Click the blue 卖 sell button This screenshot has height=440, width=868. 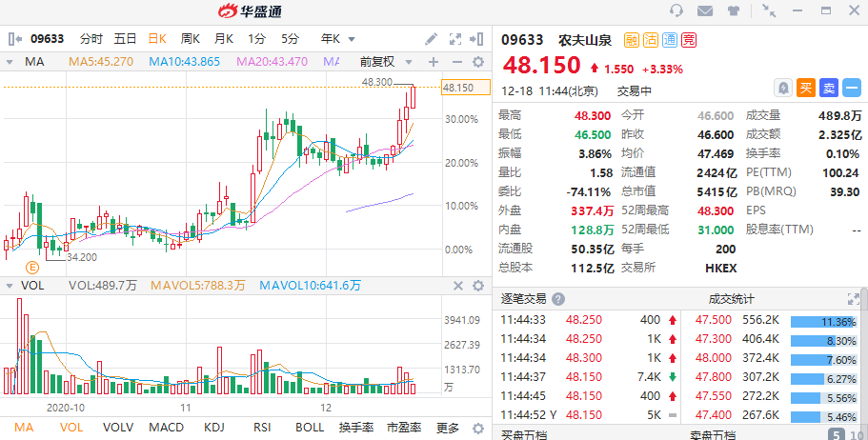tap(829, 88)
